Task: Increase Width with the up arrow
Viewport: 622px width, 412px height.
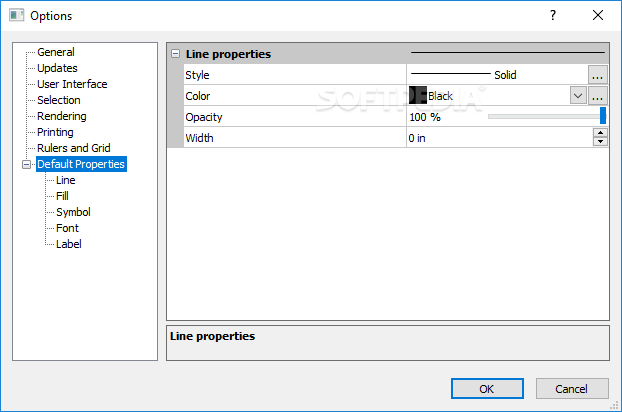Action: tap(600, 133)
